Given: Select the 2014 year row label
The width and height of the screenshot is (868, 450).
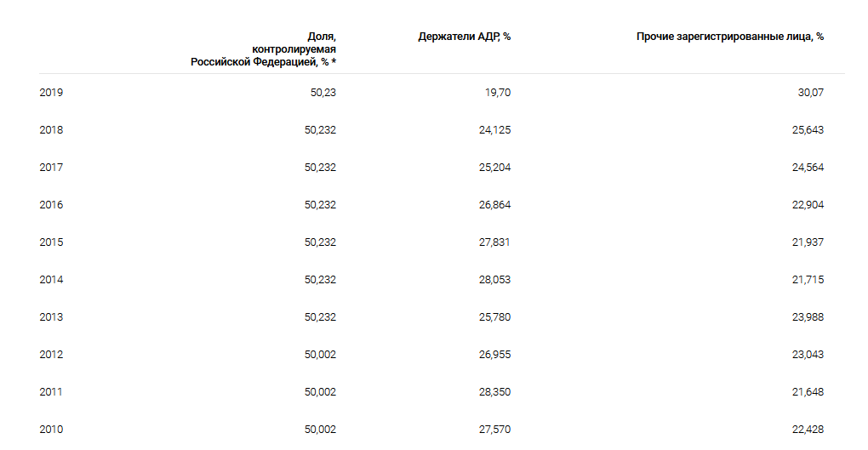Looking at the screenshot, I should (51, 280).
